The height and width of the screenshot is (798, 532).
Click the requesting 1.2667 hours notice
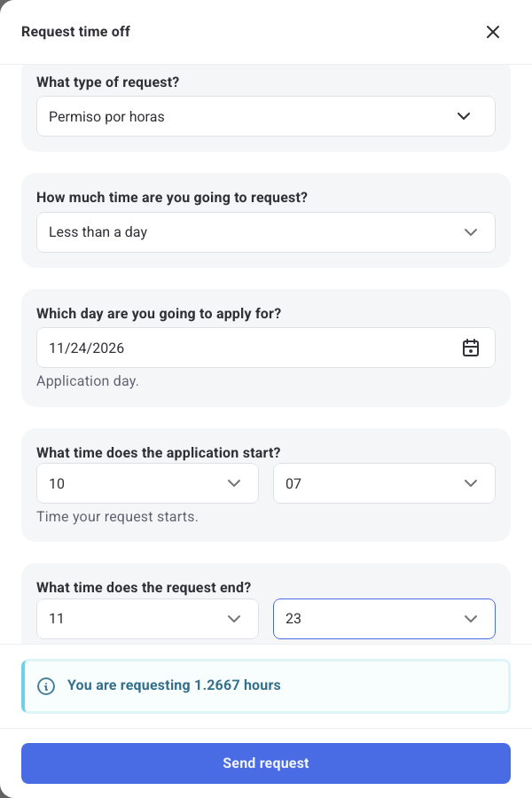pos(266,686)
